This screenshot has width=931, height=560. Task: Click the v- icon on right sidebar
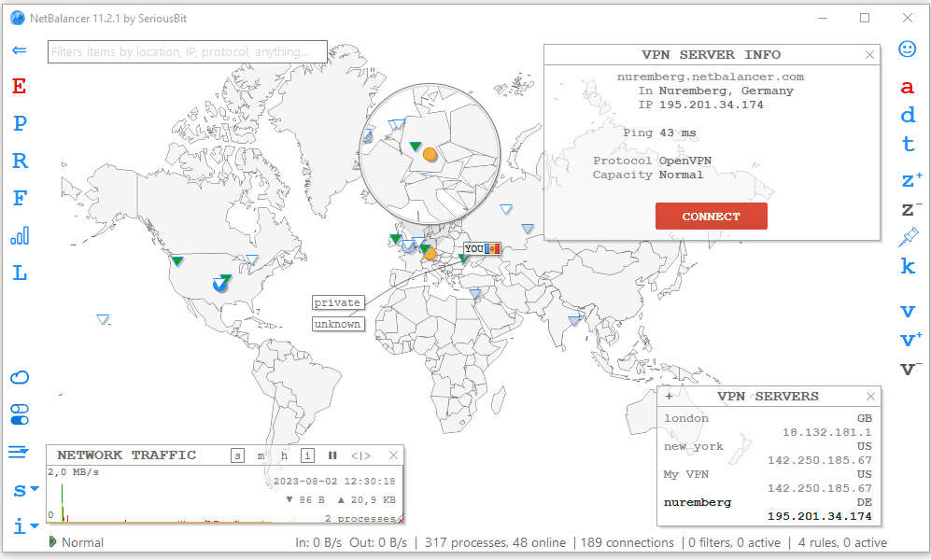click(x=911, y=369)
